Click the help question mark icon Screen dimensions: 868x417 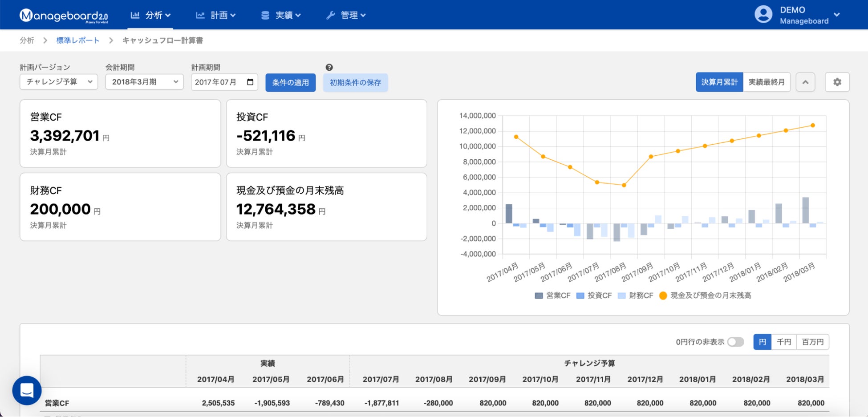[x=329, y=68]
